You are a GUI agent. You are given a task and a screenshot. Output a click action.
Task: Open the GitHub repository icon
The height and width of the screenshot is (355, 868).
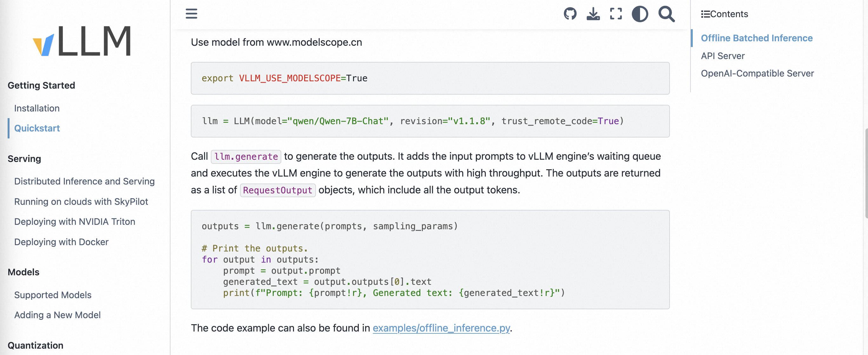[x=570, y=14]
